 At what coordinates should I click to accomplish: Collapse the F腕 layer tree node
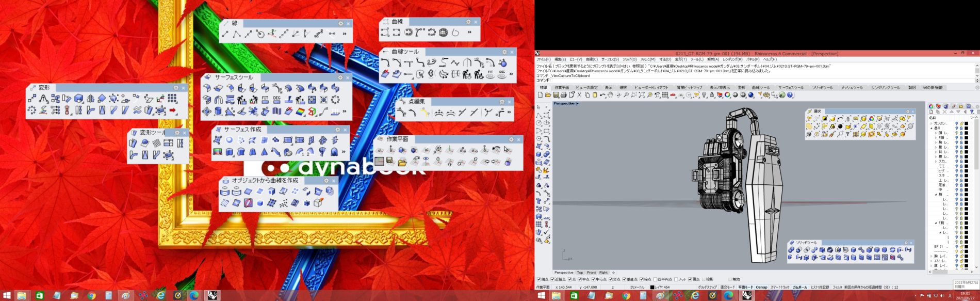pyautogui.click(x=936, y=223)
